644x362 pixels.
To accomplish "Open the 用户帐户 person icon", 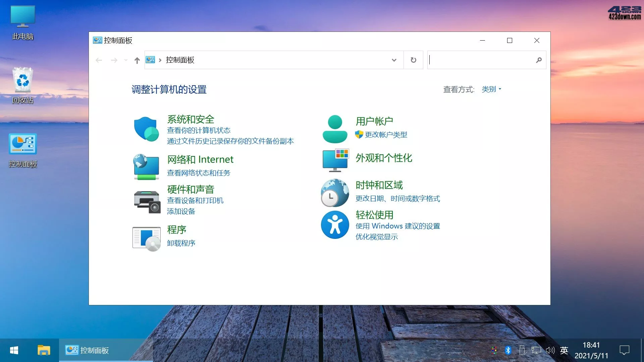I will tap(334, 128).
